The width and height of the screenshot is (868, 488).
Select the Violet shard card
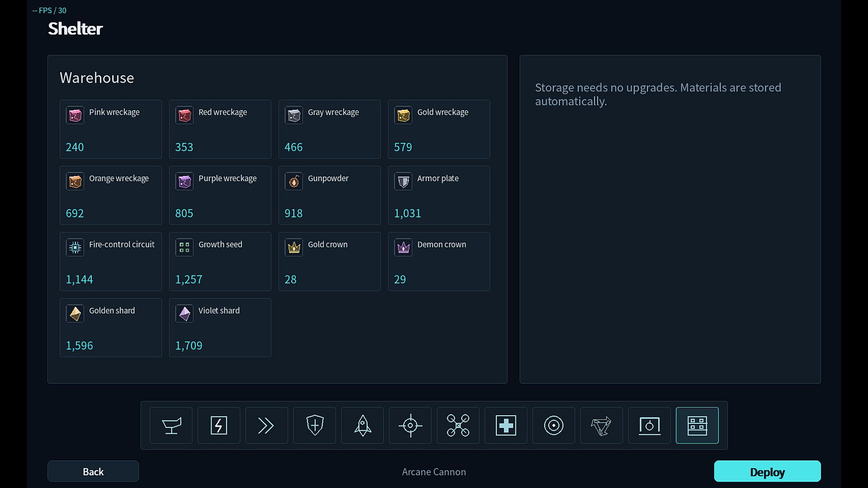[220, 328]
